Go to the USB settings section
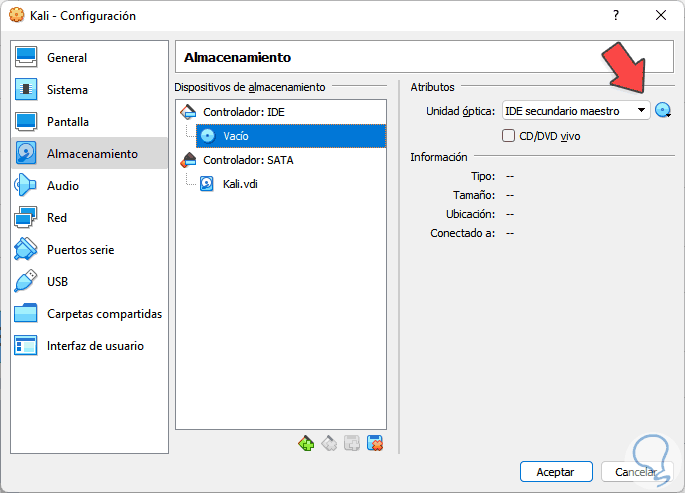685x493 pixels. pos(57,282)
